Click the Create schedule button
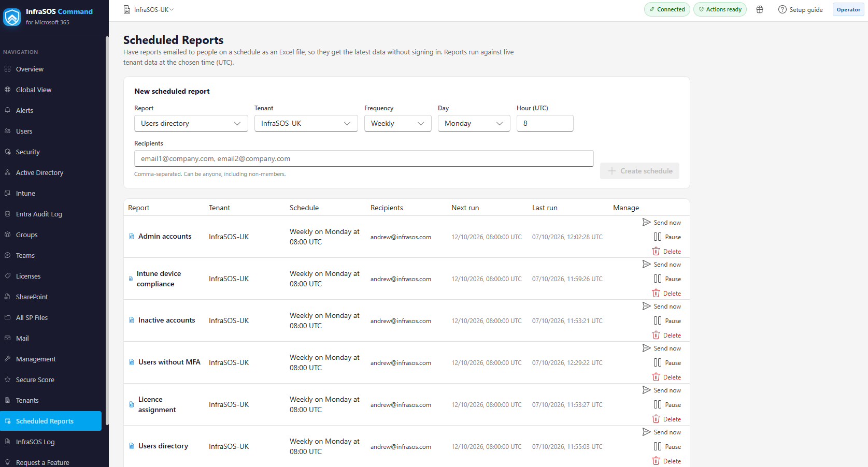868x467 pixels. point(639,171)
